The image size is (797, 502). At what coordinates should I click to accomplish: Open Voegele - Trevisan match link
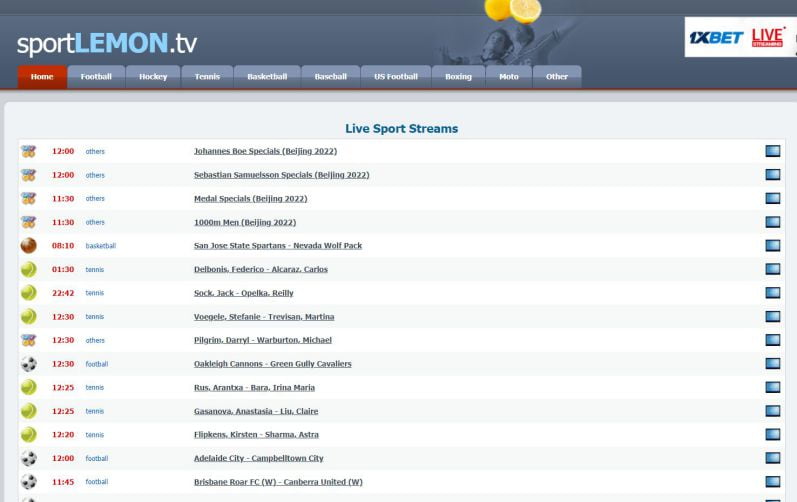pyautogui.click(x=264, y=317)
